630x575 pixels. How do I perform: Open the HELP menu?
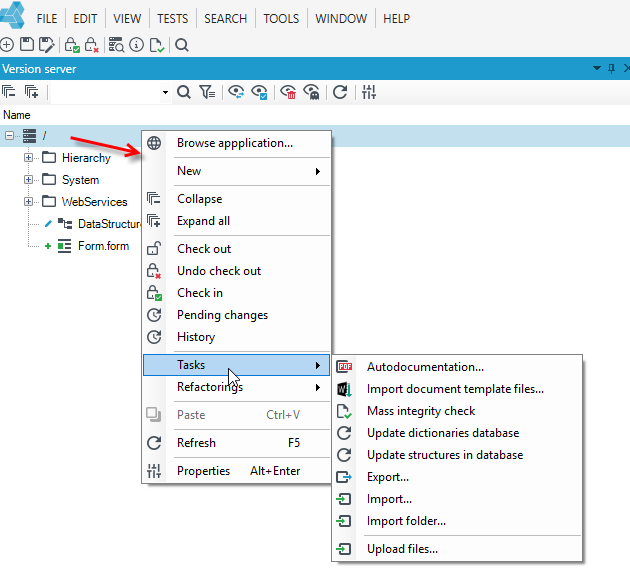397,18
